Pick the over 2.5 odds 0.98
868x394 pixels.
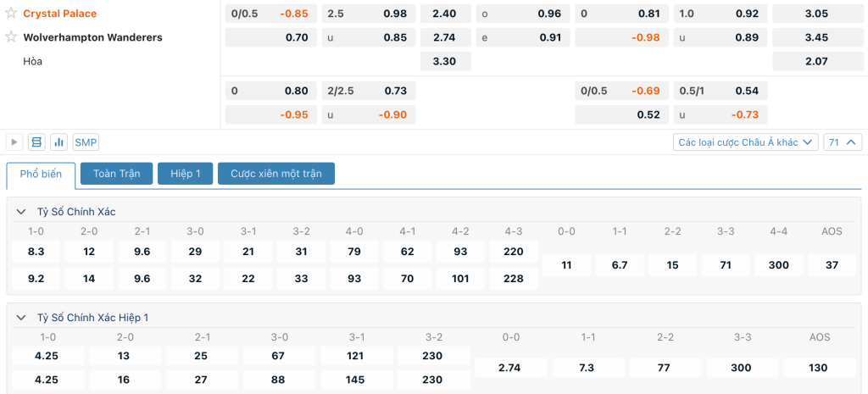(369, 14)
